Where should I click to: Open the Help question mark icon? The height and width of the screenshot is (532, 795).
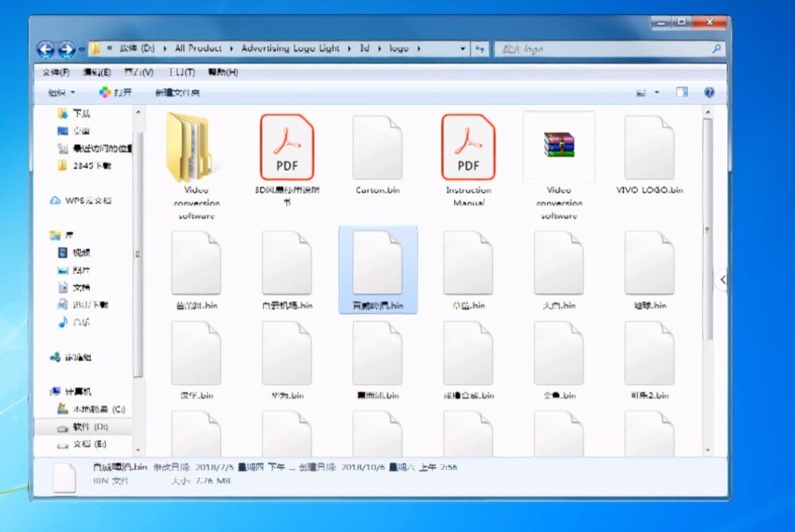point(709,91)
